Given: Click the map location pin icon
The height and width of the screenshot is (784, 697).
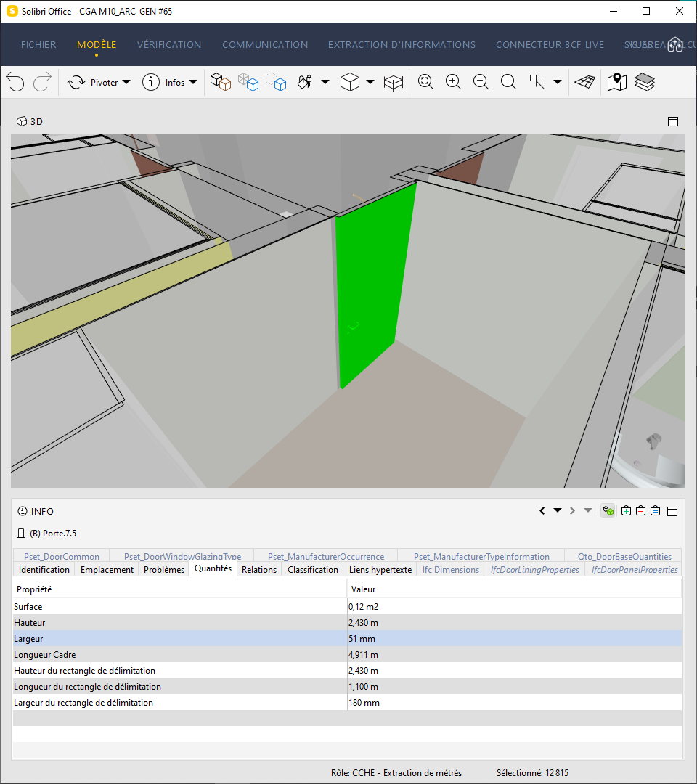Looking at the screenshot, I should [617, 82].
